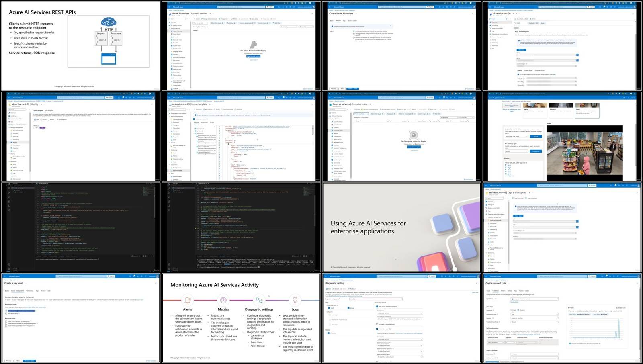Click the retail store video preview image
Screen dimensions: 643x364
coord(584,153)
